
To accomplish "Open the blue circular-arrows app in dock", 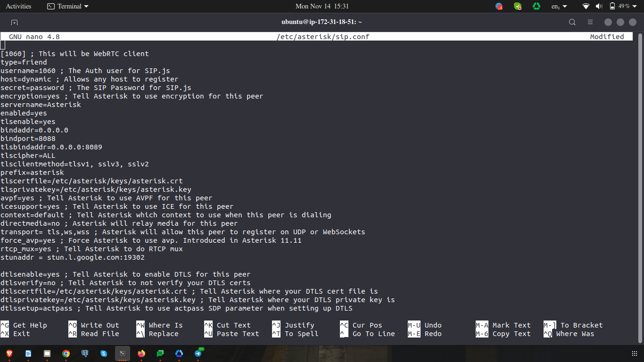I will (179, 353).
